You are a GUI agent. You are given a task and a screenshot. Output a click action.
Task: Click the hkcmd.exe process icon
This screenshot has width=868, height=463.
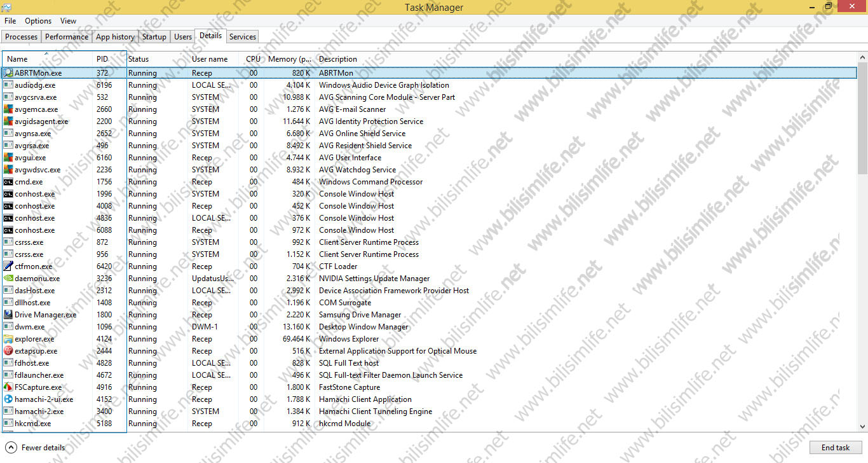[x=8, y=424]
